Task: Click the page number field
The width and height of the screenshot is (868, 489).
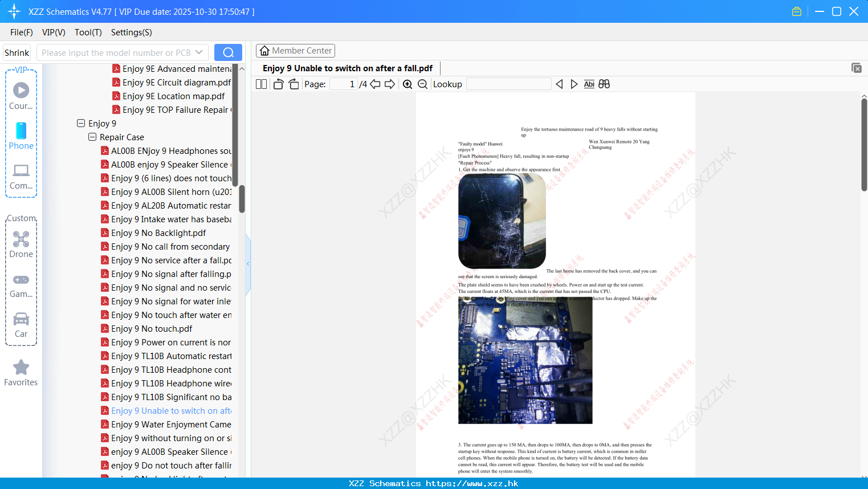Action: [344, 84]
